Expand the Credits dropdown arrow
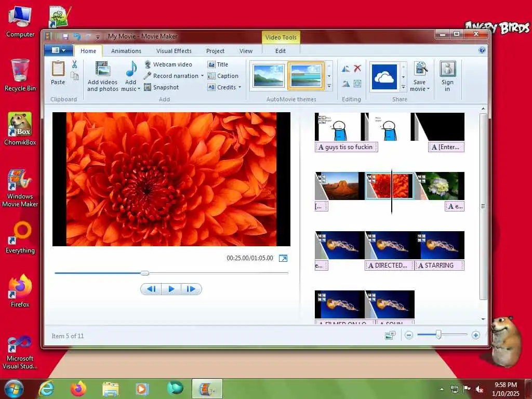 (240, 87)
